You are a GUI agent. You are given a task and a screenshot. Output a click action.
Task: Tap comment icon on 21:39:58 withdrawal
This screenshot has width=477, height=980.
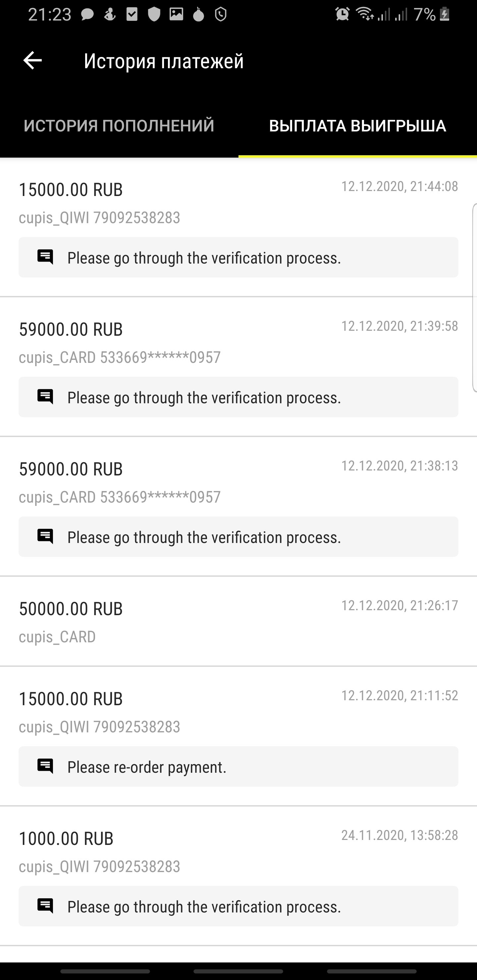(45, 397)
